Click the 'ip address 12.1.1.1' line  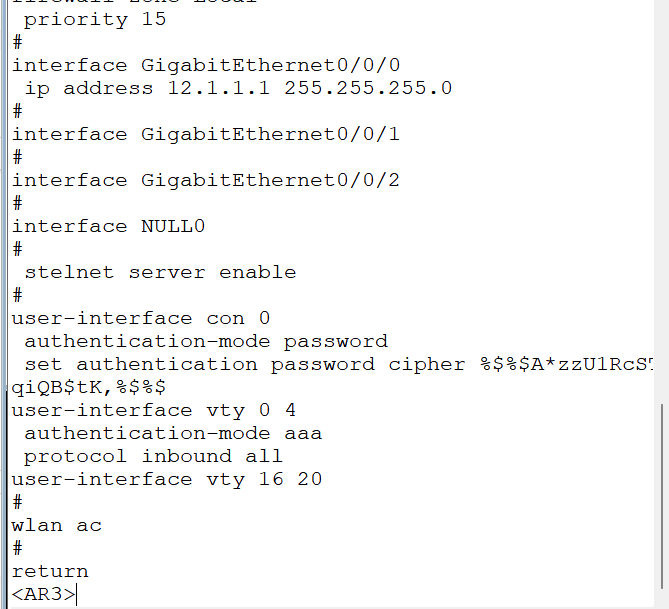point(238,88)
